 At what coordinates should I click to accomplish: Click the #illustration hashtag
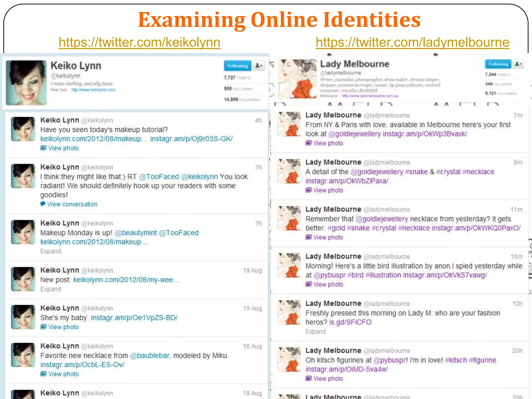(383, 275)
